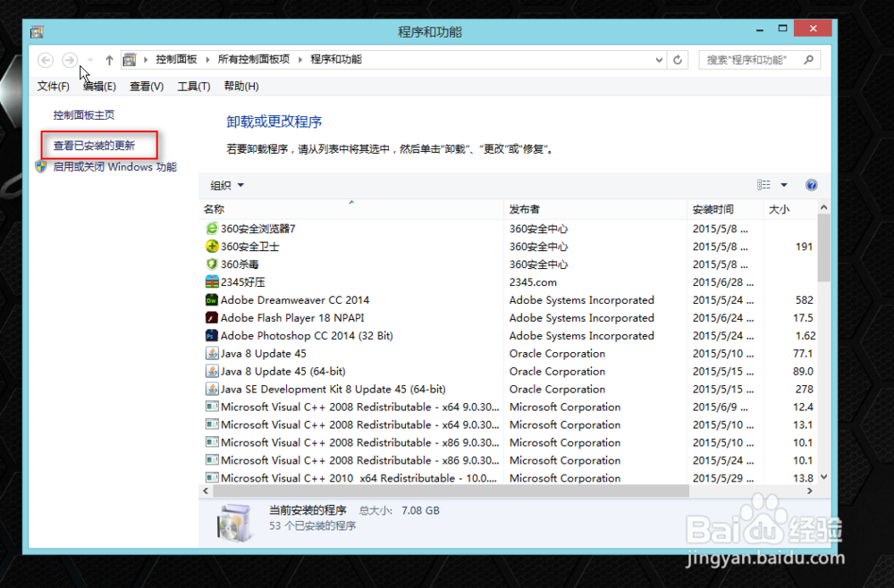Open the 查看(V) menu
Viewport: 894px width, 588px height.
146,86
